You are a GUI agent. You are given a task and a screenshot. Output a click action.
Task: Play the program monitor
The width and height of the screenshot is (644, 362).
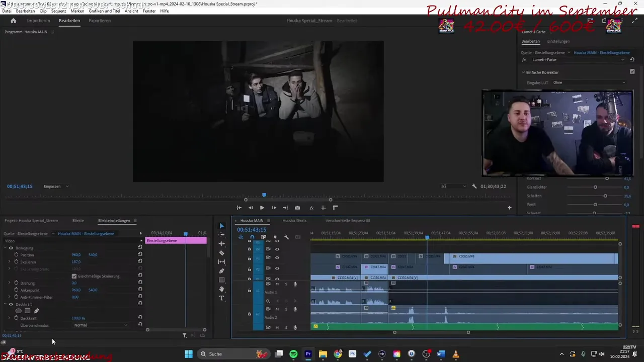[x=262, y=208]
